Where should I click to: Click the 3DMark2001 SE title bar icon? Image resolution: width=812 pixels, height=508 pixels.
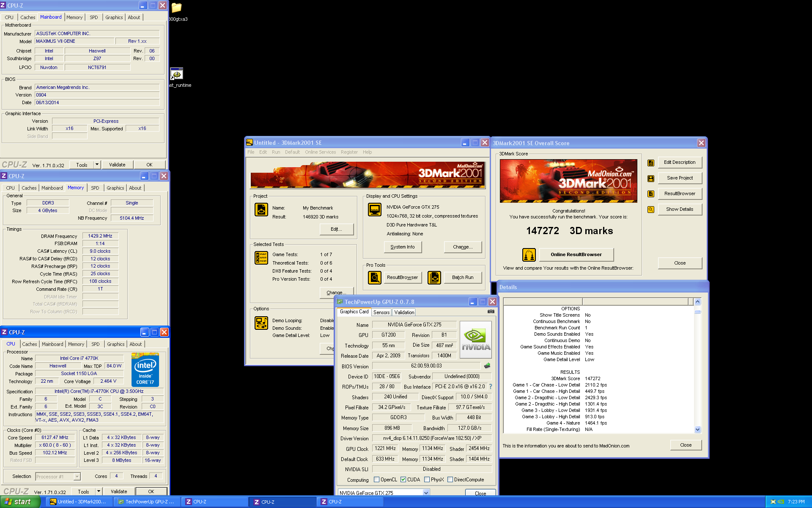click(x=250, y=143)
